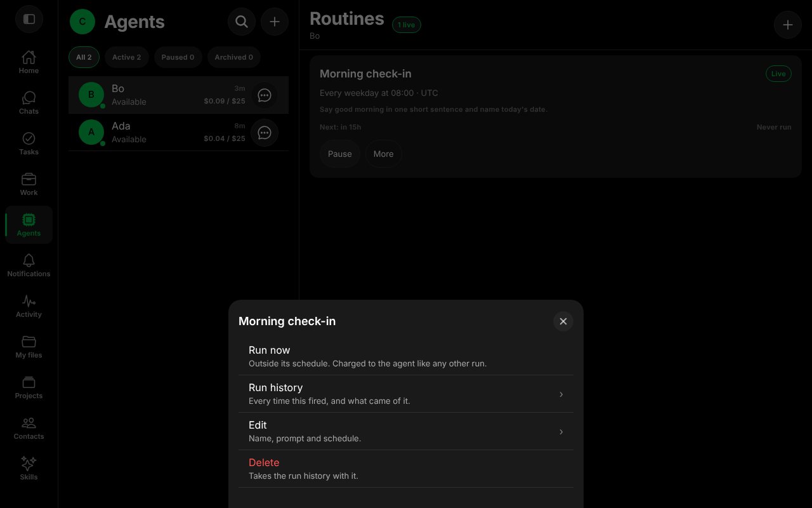
Task: Open the Tasks section
Action: 29,144
